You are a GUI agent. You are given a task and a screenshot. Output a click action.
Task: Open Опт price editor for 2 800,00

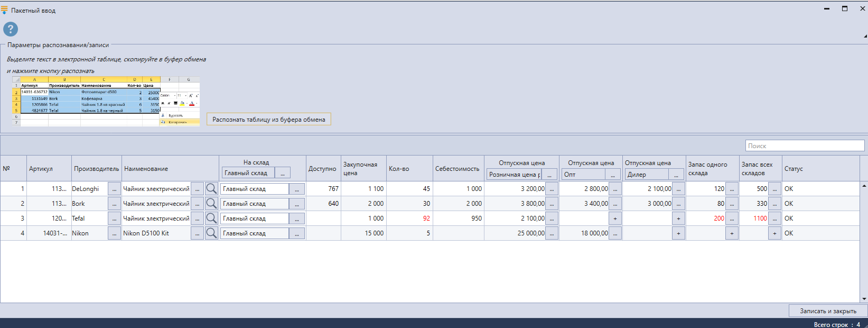(615, 189)
